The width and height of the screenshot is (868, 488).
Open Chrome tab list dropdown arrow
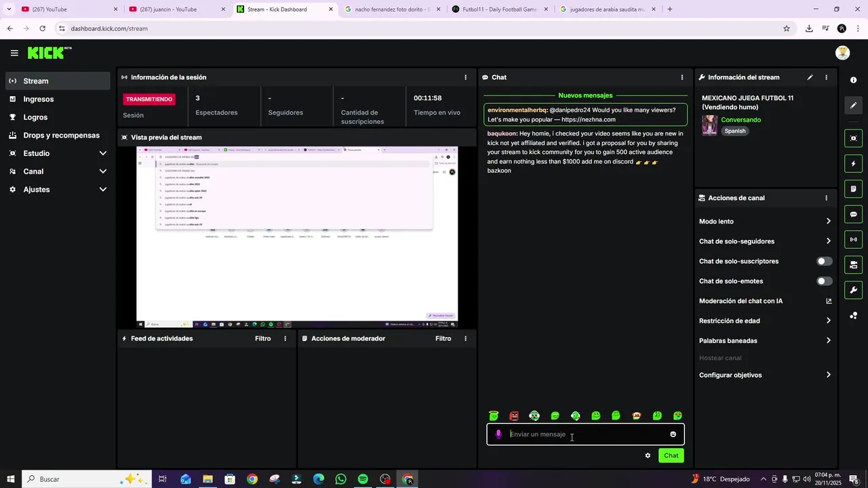tap(9, 9)
